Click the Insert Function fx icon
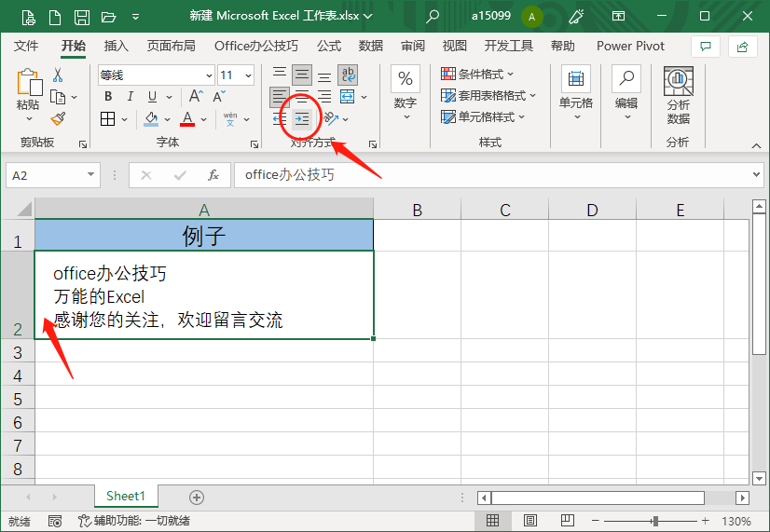The height and width of the screenshot is (532, 770). pos(213,175)
